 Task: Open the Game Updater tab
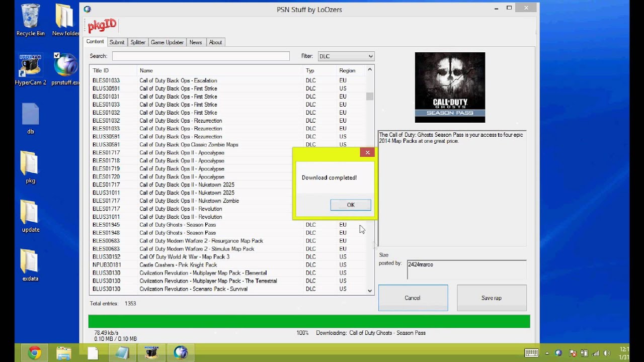167,42
